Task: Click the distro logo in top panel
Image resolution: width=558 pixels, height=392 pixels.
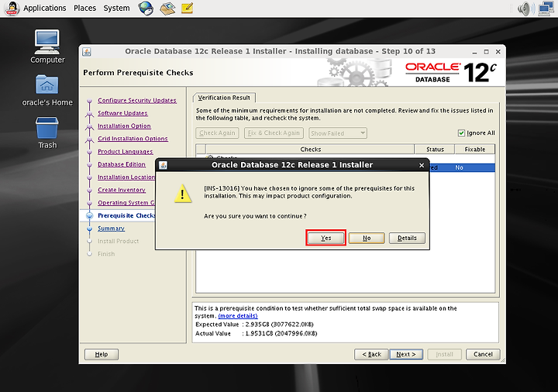Action: [x=12, y=9]
